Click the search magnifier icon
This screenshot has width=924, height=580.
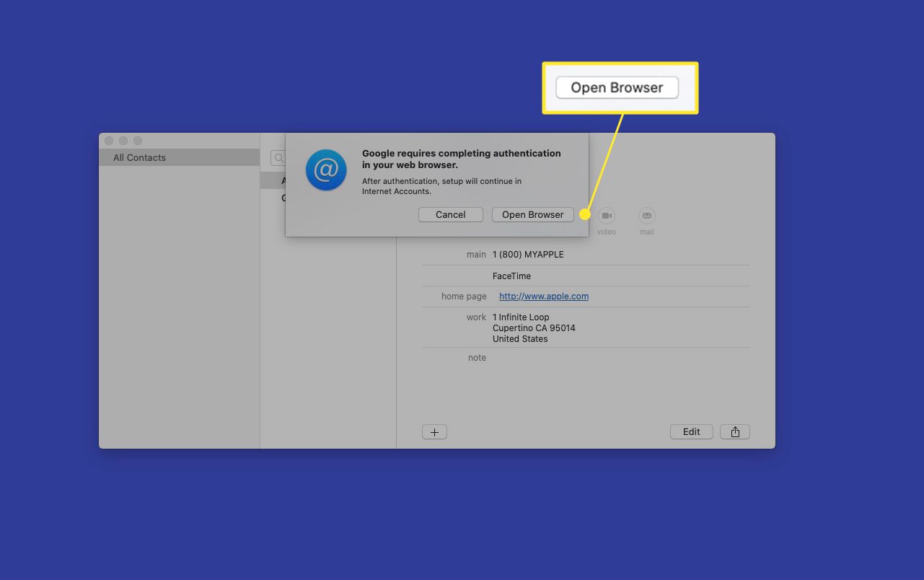click(x=278, y=157)
